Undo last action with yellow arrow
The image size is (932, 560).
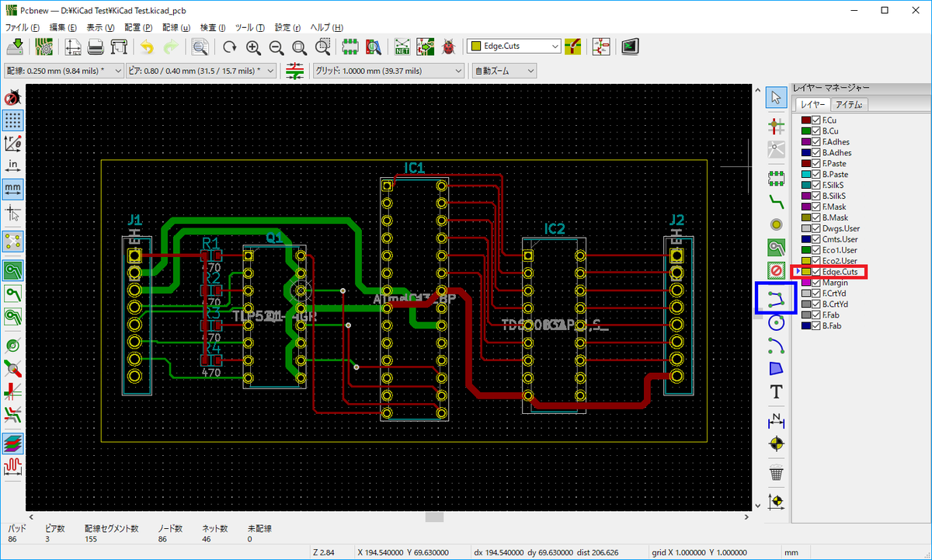[148, 47]
